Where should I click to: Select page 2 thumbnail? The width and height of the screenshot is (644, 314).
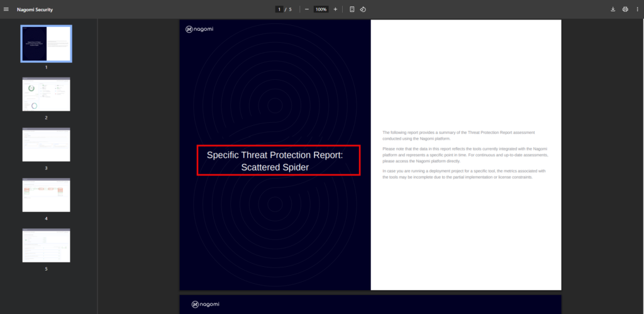[47, 94]
